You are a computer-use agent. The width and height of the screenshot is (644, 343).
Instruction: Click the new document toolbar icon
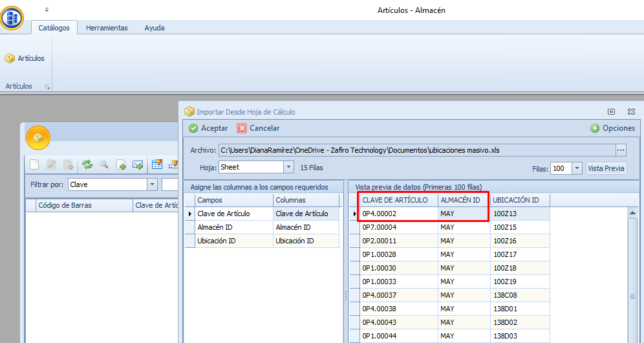[x=35, y=164]
